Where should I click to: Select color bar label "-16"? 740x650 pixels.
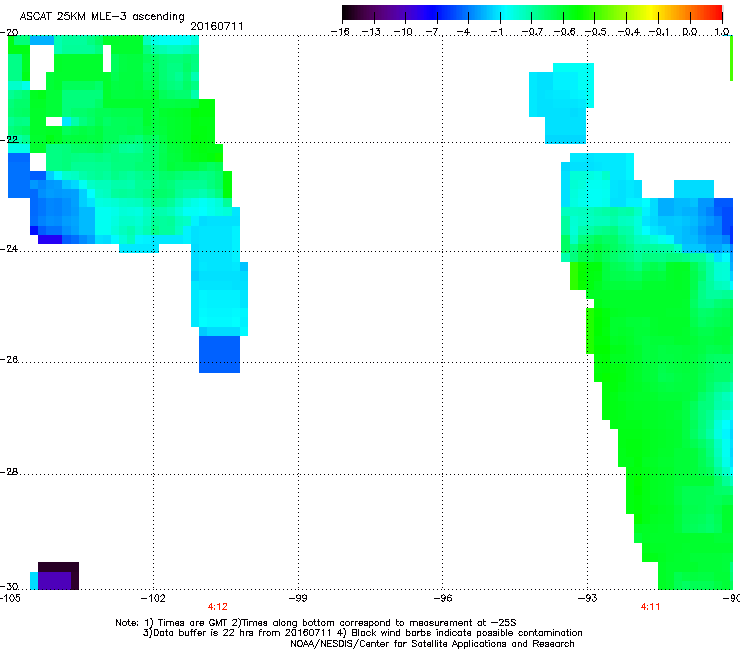(340, 32)
